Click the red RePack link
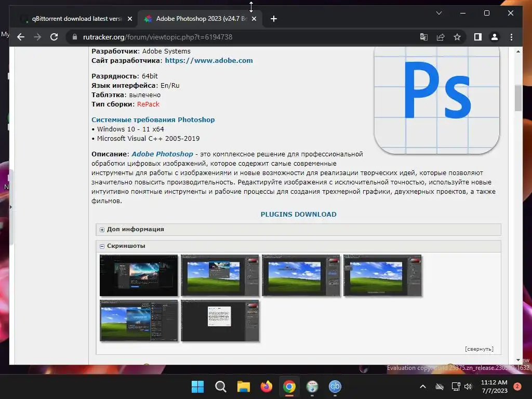The width and height of the screenshot is (532, 399). tap(148, 104)
